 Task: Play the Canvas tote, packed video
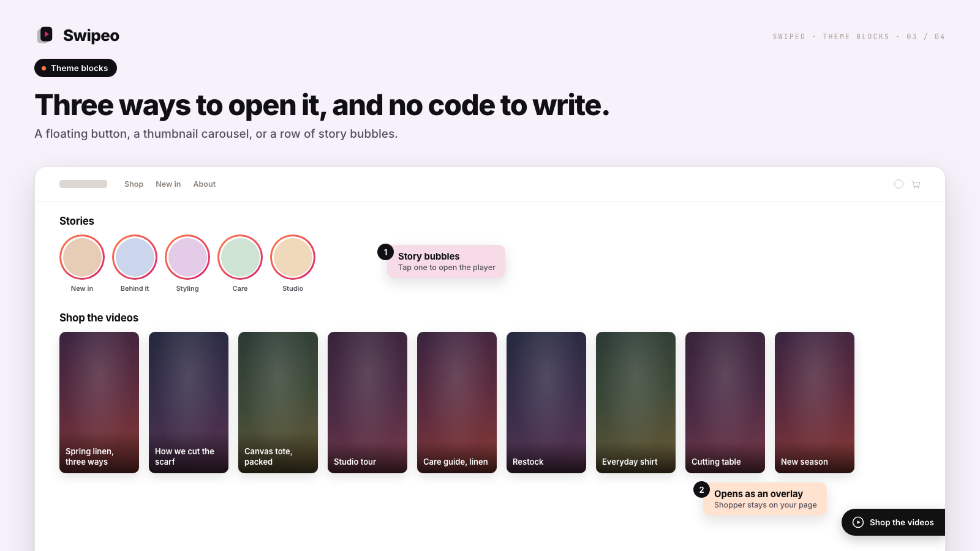[278, 402]
